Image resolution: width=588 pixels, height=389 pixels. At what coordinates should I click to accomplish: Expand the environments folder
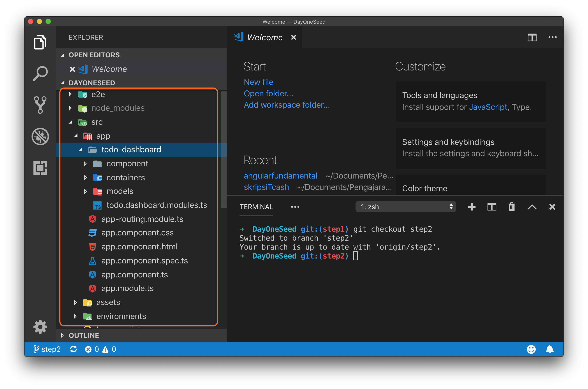76,316
